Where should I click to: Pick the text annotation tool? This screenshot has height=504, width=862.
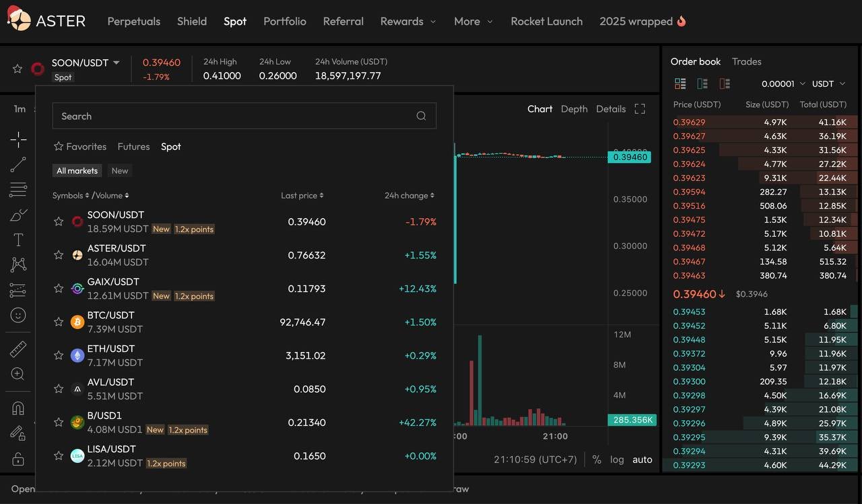coord(18,240)
